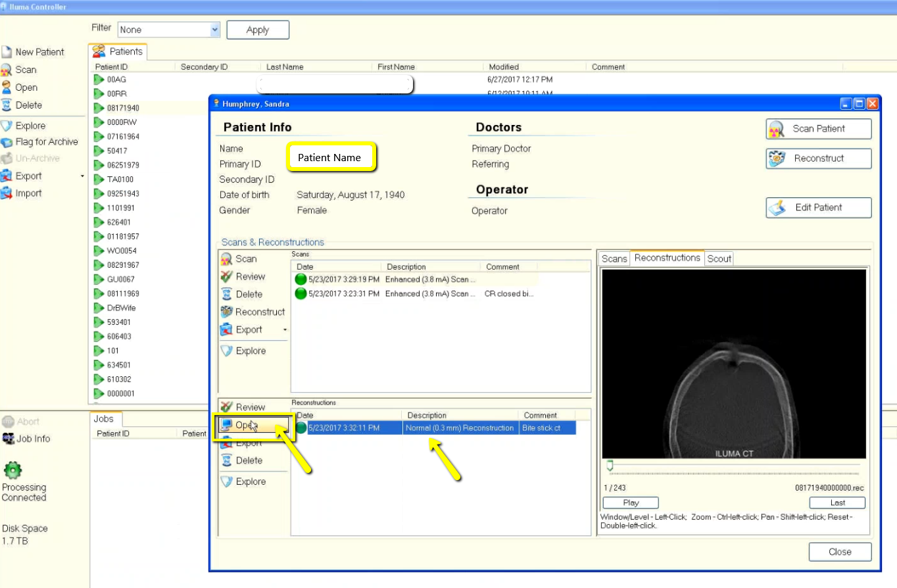Click the Reconstruct button under Scan Patient

coord(819,159)
